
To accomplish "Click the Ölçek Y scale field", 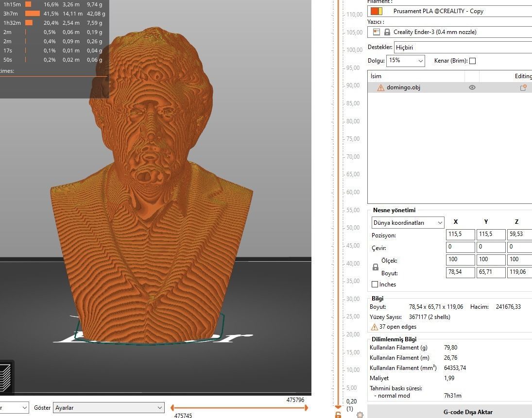I will [x=491, y=259].
